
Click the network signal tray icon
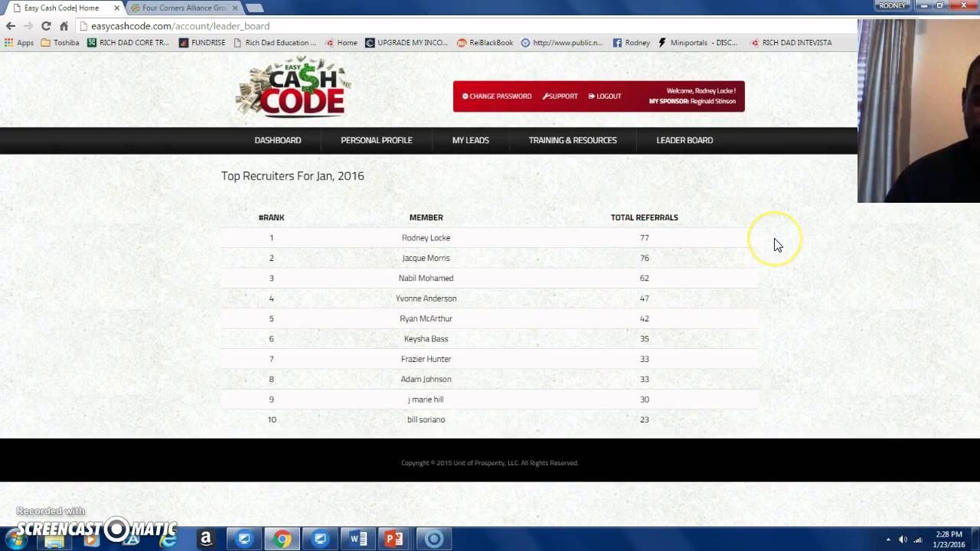pyautogui.click(x=918, y=540)
